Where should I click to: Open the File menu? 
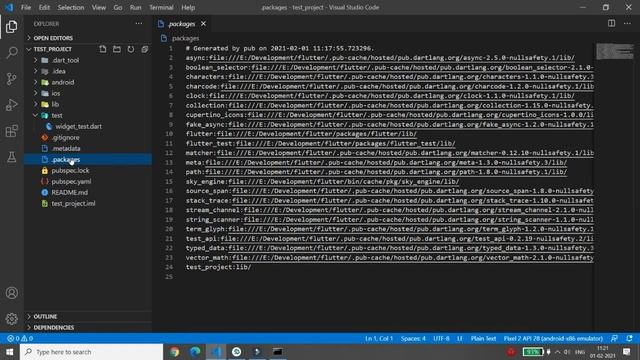[x=26, y=7]
